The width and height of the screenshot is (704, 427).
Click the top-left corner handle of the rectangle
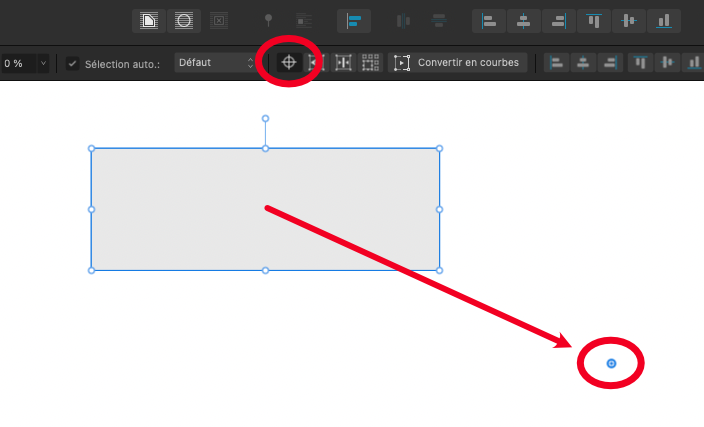click(x=91, y=148)
